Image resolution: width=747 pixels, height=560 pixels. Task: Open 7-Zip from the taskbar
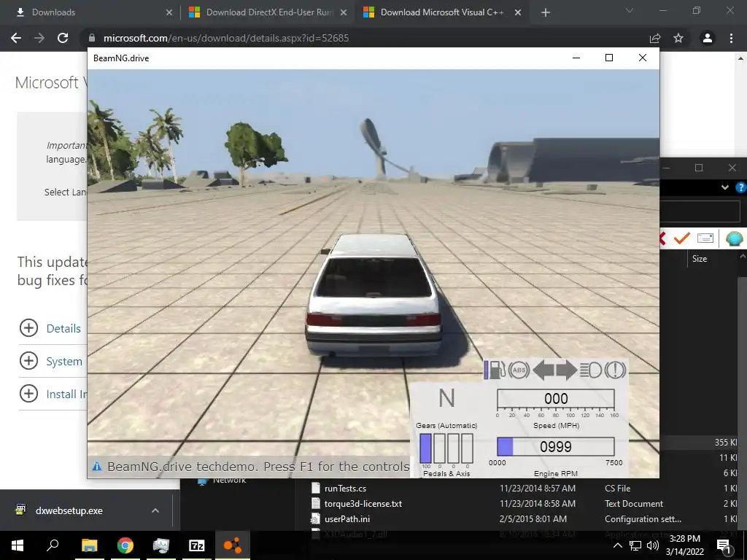pyautogui.click(x=197, y=545)
